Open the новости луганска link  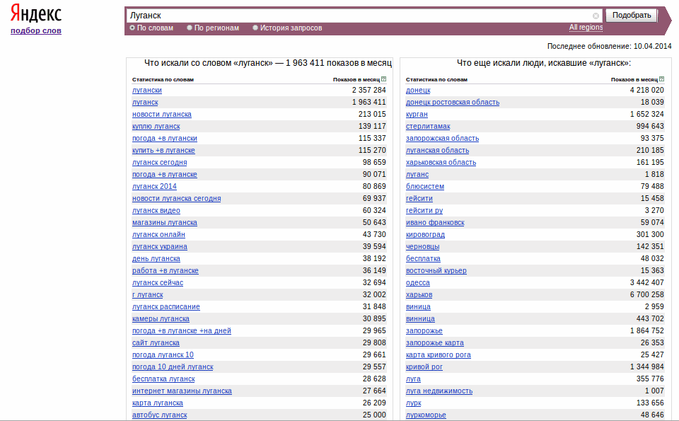(x=162, y=114)
